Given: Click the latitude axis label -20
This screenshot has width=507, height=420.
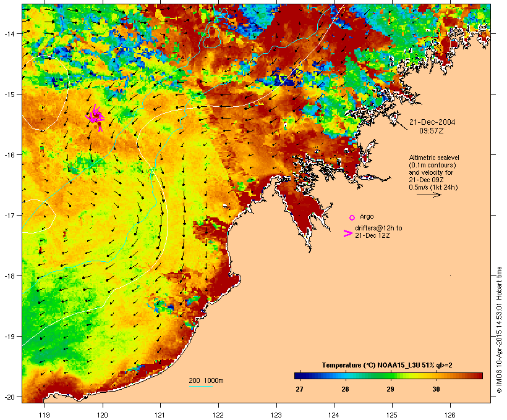Looking at the screenshot, I should pyautogui.click(x=9, y=397).
